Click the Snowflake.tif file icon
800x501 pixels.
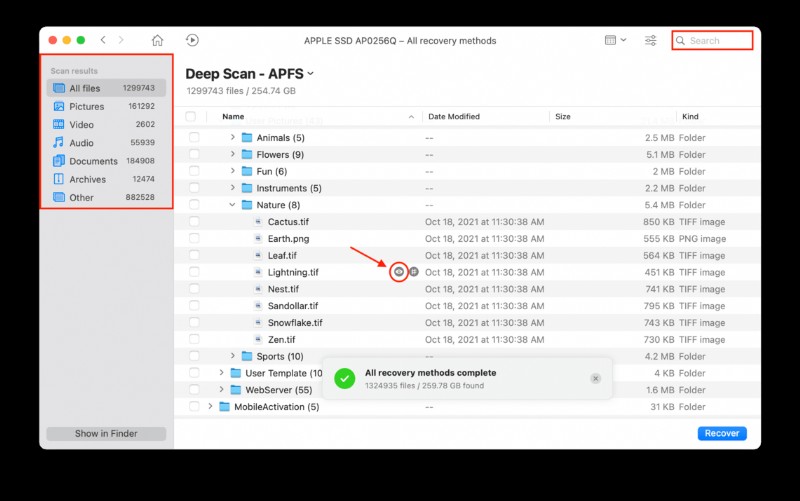[258, 322]
